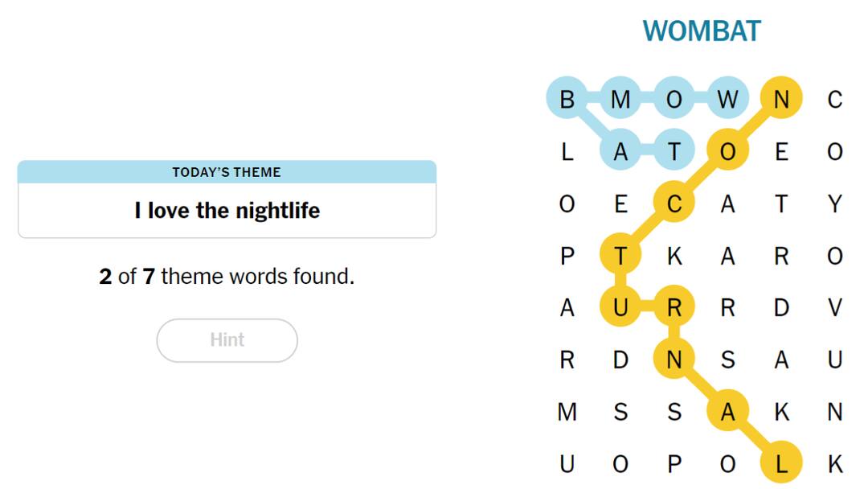This screenshot has width=868, height=489.
Task: Click the grayed-out Hint button
Action: (x=227, y=340)
